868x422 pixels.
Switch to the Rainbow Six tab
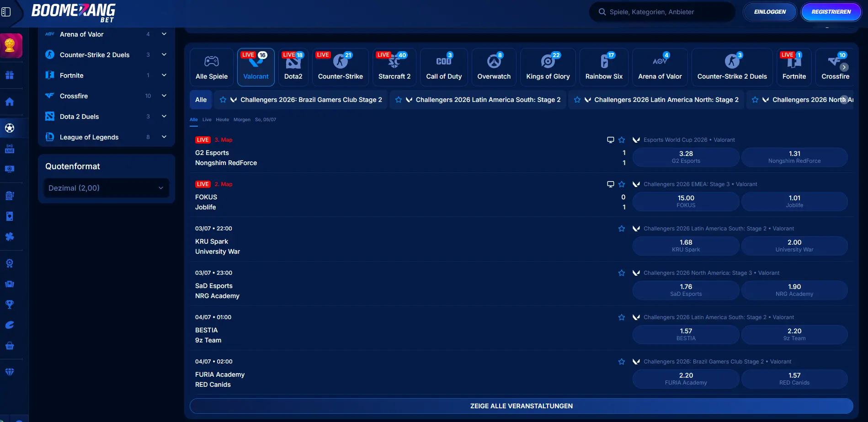(604, 67)
